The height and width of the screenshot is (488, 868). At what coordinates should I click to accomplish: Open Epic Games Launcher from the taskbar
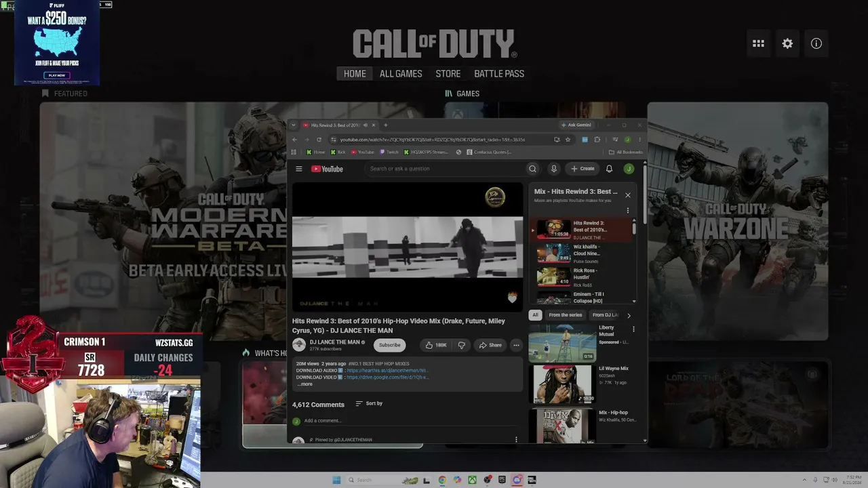coord(502,480)
